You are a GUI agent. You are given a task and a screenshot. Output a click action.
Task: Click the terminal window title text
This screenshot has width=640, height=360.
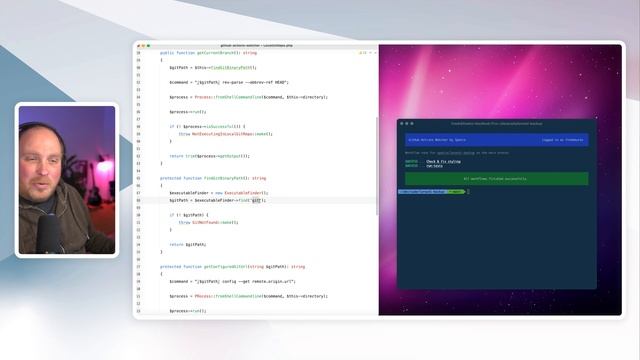[x=496, y=123]
